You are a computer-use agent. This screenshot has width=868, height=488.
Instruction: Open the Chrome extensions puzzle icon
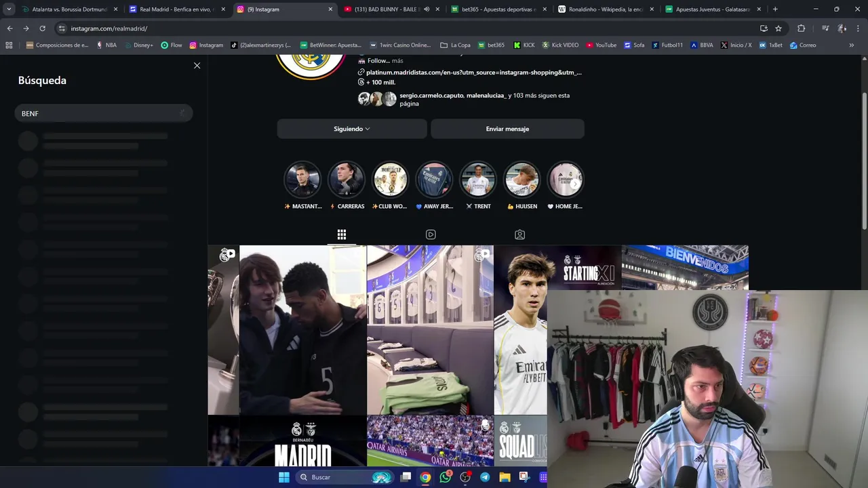click(x=802, y=28)
